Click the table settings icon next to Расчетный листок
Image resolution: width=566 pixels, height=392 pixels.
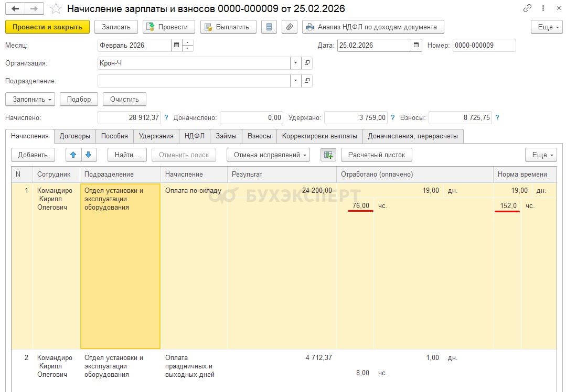(328, 155)
